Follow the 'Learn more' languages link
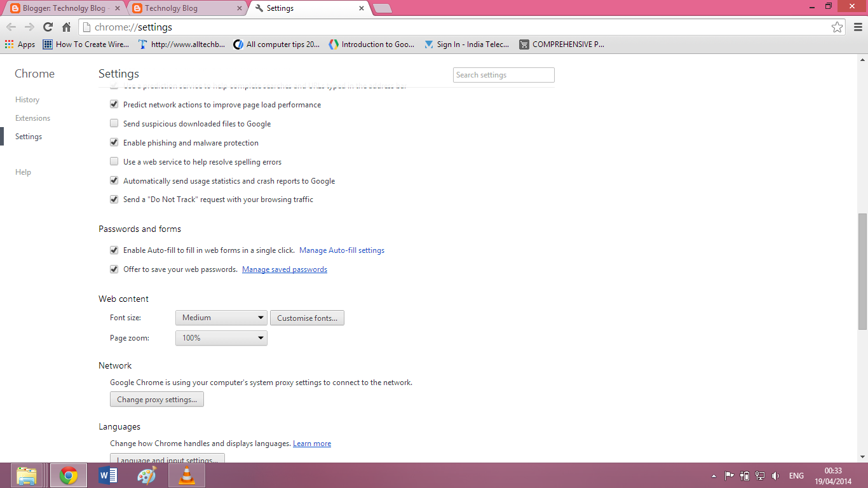Image resolution: width=868 pixels, height=488 pixels. click(312, 444)
